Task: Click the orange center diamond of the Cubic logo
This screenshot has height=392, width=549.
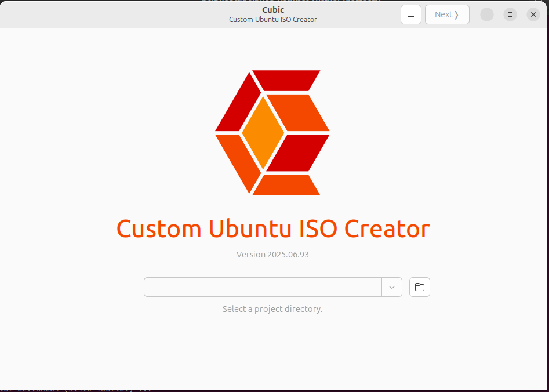Action: point(263,132)
